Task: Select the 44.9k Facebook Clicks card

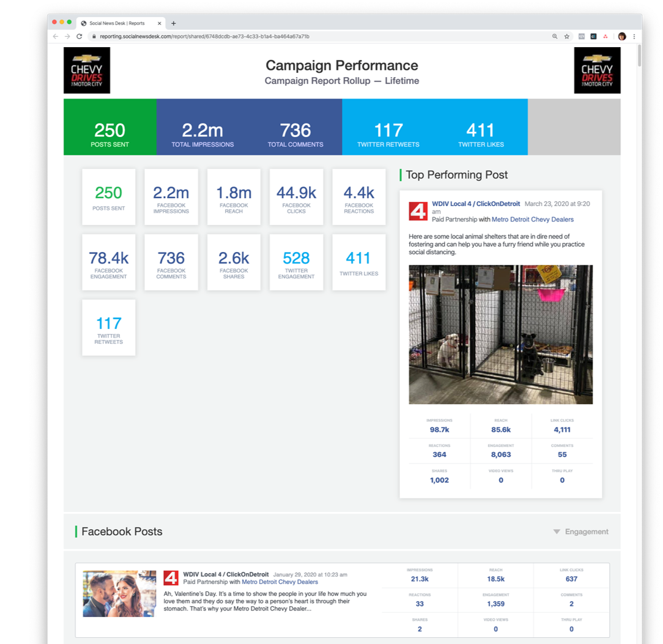Action: pyautogui.click(x=297, y=197)
